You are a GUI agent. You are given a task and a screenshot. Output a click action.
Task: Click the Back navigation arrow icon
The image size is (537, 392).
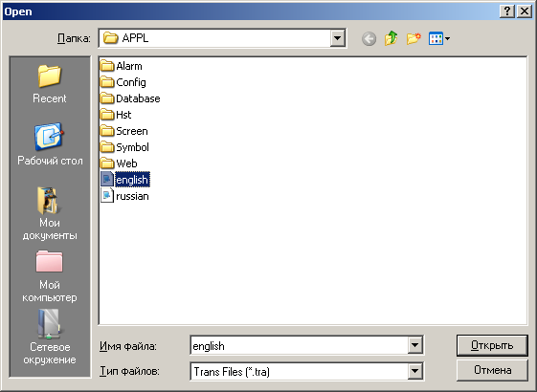point(369,38)
